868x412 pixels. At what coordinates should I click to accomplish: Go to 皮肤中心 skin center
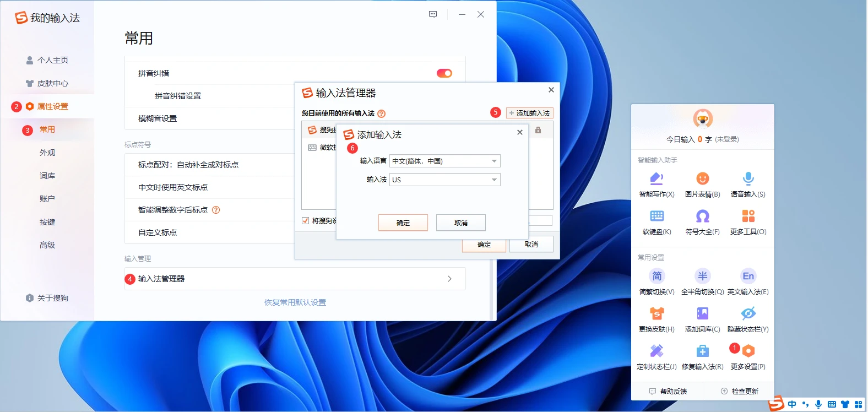[47, 83]
